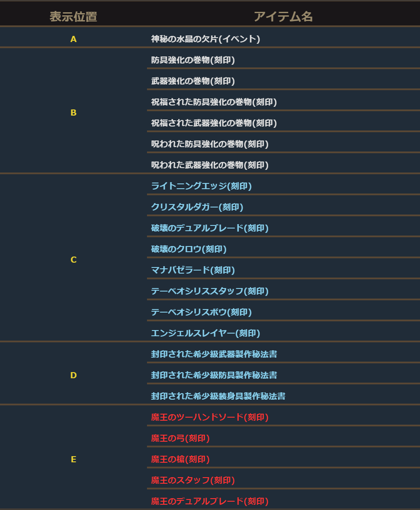Select the エンジェルスレイヤー(刻印) item
This screenshot has height=510, width=420.
pyautogui.click(x=206, y=334)
